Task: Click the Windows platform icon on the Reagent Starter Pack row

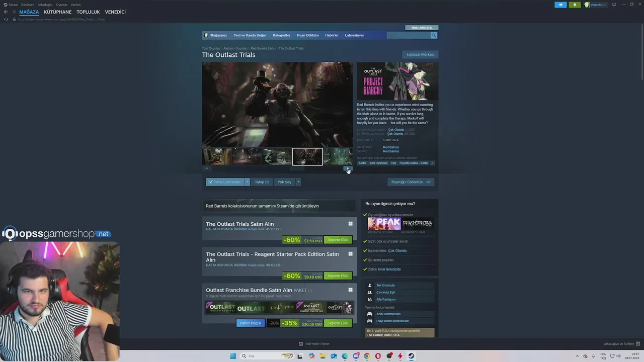Action: (351, 254)
